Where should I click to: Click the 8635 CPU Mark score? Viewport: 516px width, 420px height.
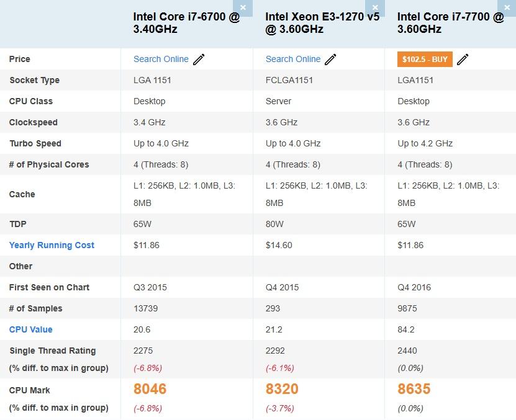(x=414, y=389)
